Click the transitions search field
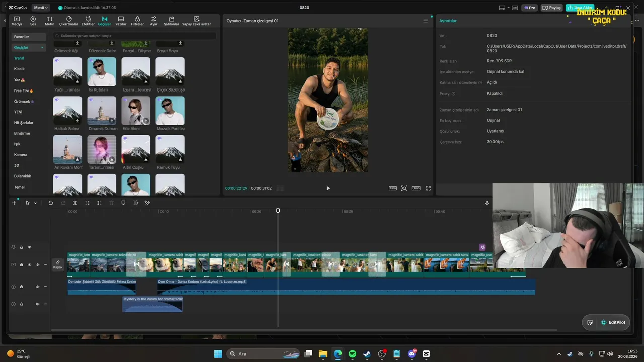Viewport: 644px width, 362px height. click(x=135, y=36)
